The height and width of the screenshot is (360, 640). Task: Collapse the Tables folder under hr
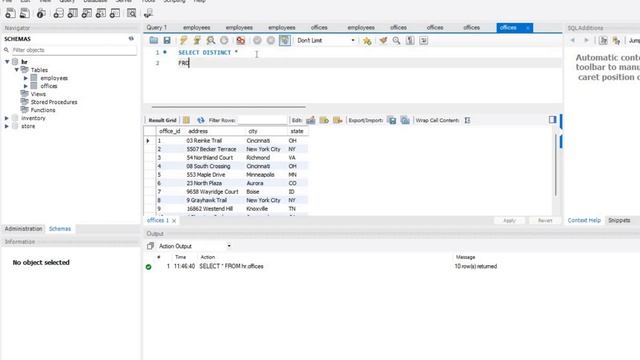point(17,70)
